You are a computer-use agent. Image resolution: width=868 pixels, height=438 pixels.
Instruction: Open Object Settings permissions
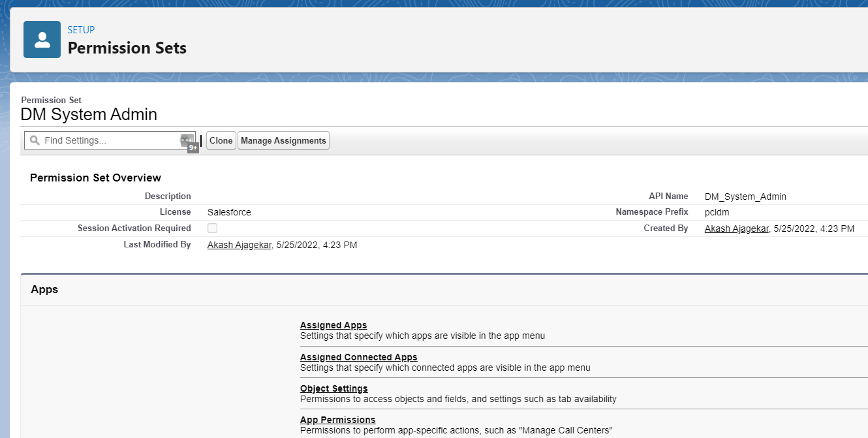click(333, 388)
